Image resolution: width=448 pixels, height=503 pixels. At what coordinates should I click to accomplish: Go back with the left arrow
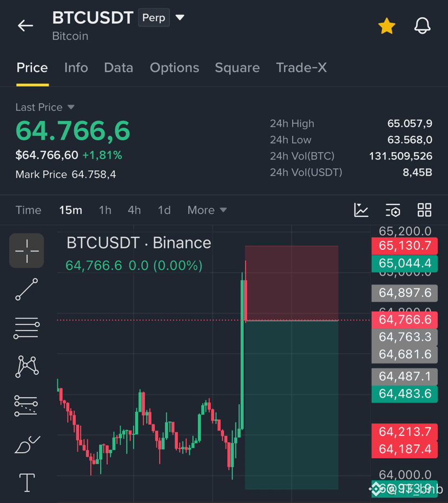(x=25, y=25)
